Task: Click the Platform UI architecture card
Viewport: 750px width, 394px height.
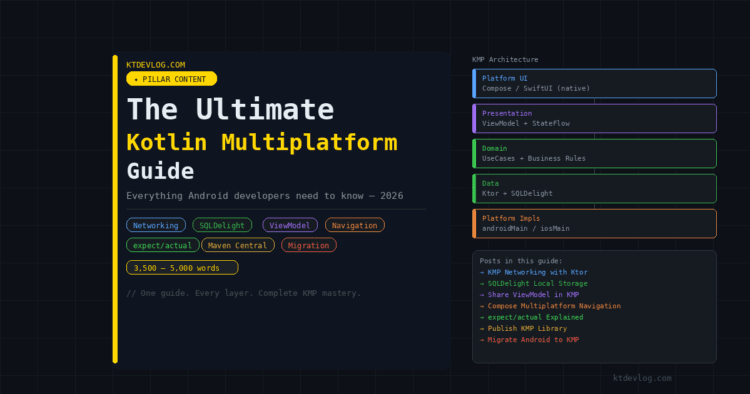Action: point(595,83)
